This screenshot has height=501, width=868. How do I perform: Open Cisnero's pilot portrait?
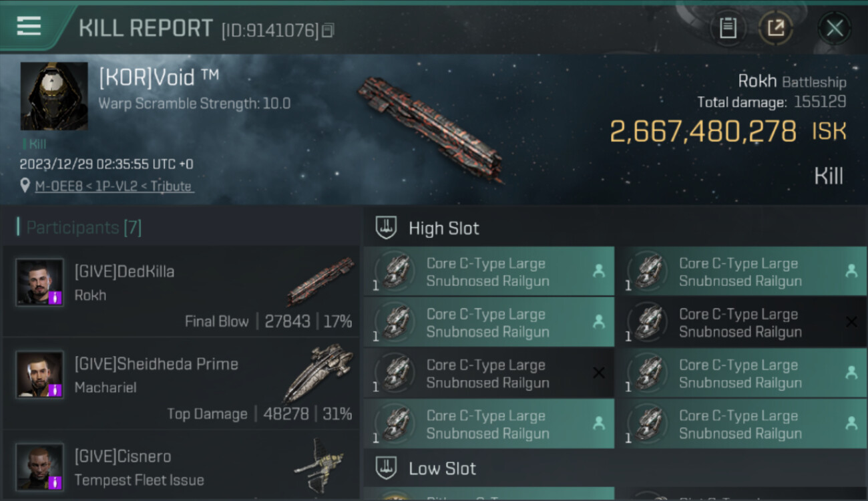pos(39,466)
